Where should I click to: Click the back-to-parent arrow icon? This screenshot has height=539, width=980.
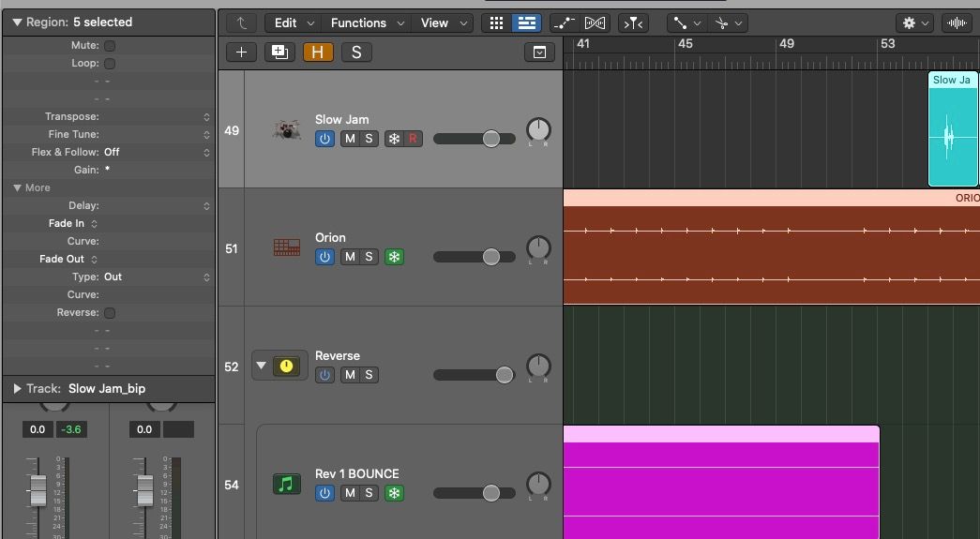(241, 23)
